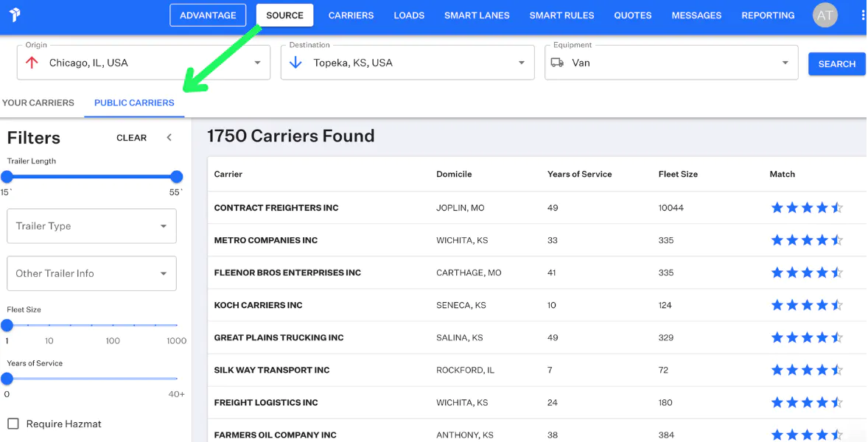
Task: Go to QUOTES section
Action: 633,15
